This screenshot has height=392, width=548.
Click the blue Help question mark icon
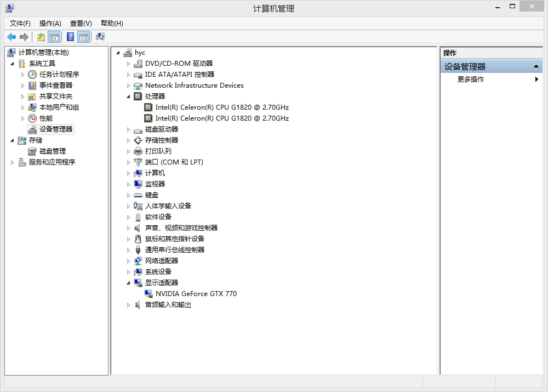pyautogui.click(x=70, y=37)
